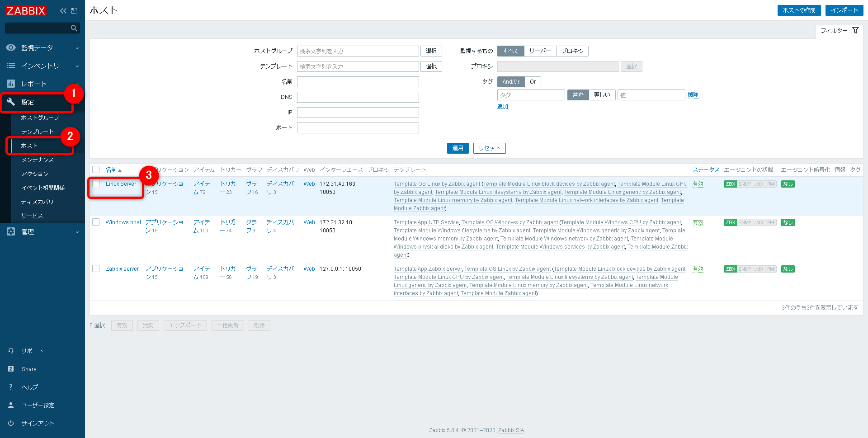The height and width of the screenshot is (438, 868).
Task: Click the monitoring eye icon
Action: [x=11, y=47]
